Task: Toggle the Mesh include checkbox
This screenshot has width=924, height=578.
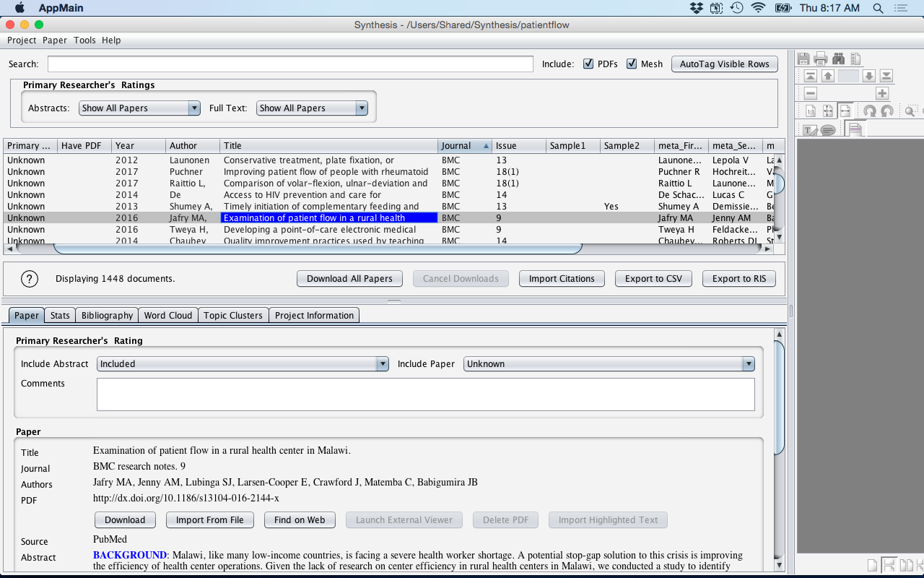Action: click(632, 64)
